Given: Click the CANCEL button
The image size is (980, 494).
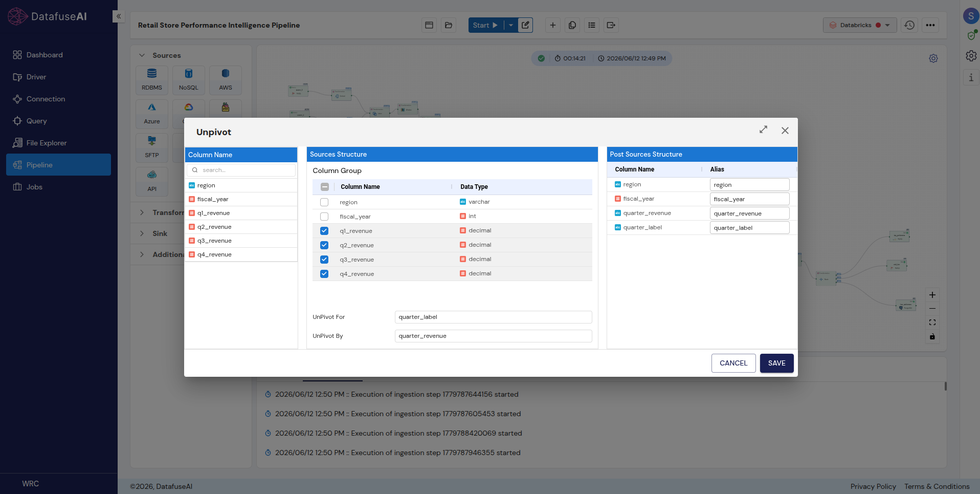Looking at the screenshot, I should click(x=733, y=363).
